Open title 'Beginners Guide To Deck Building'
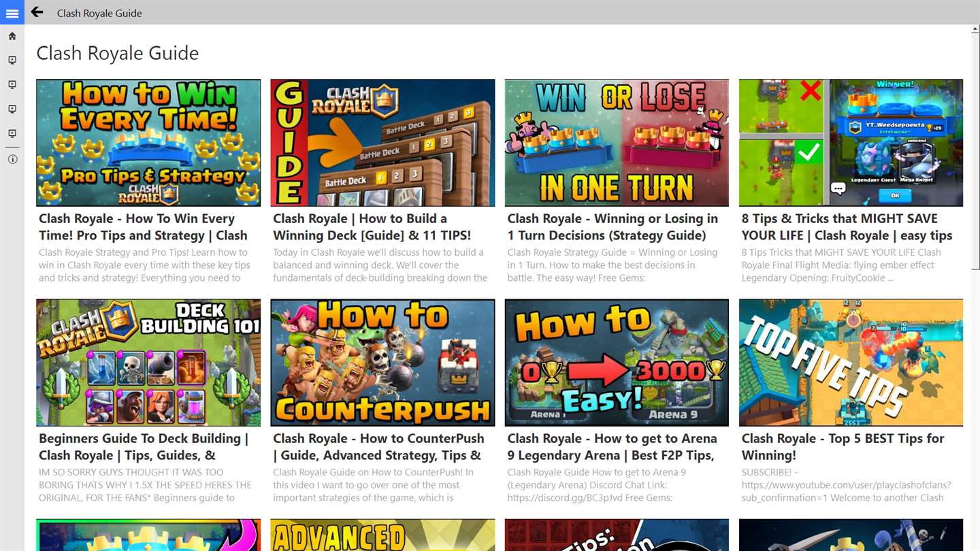Screen dimensions: 980x551 144,447
